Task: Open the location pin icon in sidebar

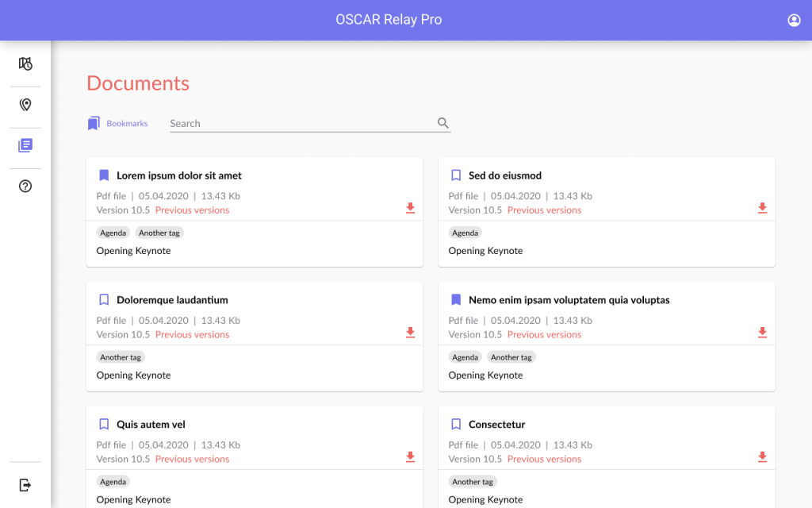Action: pyautogui.click(x=25, y=105)
